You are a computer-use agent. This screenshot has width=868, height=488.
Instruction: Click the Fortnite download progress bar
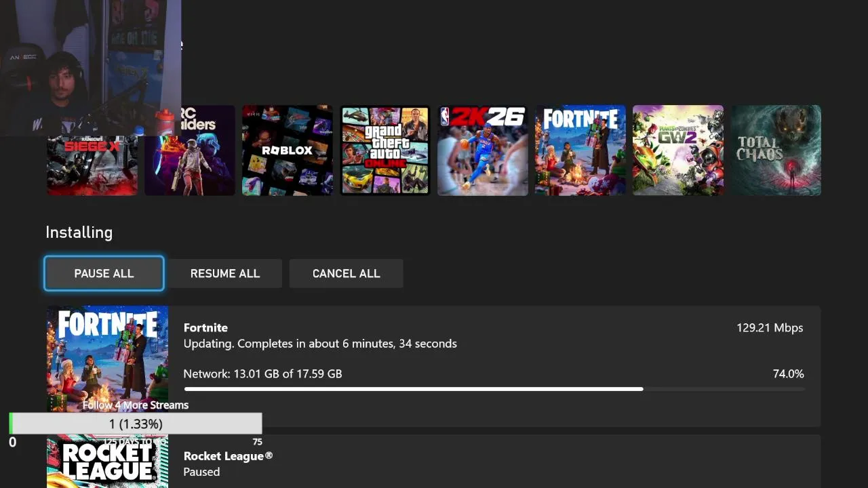pos(494,389)
